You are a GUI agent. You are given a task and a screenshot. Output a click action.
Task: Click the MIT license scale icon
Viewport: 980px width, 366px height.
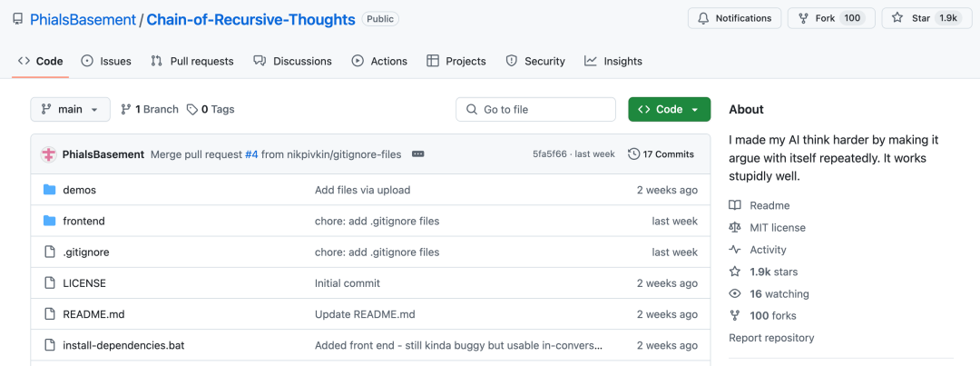point(735,228)
